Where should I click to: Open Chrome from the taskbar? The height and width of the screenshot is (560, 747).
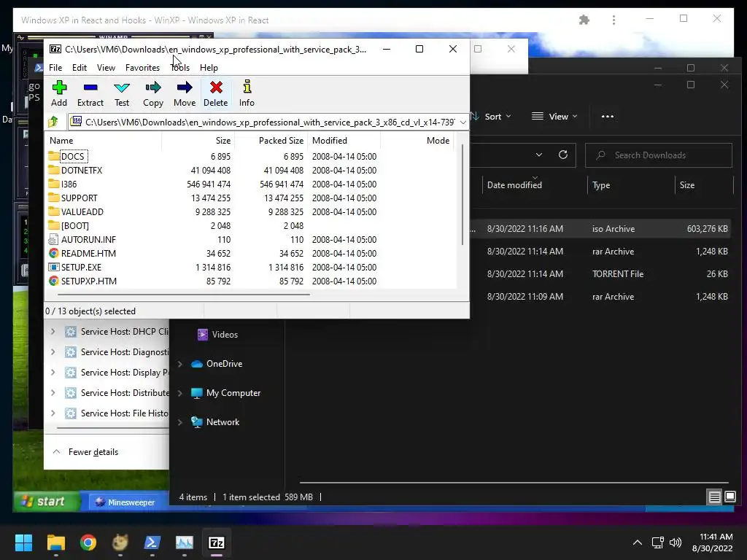pos(88,542)
